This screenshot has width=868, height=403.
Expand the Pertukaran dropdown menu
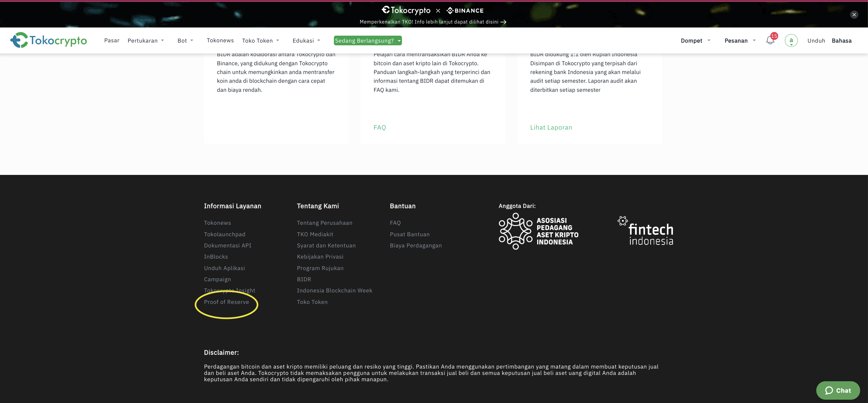pyautogui.click(x=146, y=41)
